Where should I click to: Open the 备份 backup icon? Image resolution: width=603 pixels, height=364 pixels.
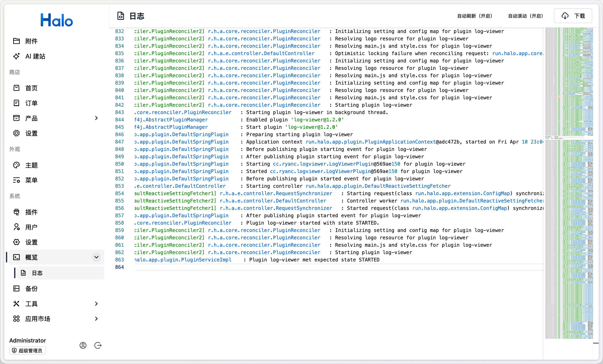point(16,288)
